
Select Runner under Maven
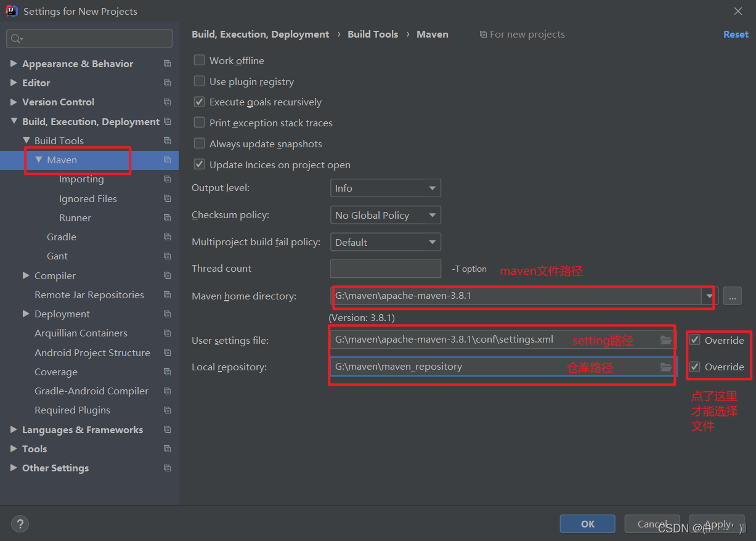tap(75, 218)
